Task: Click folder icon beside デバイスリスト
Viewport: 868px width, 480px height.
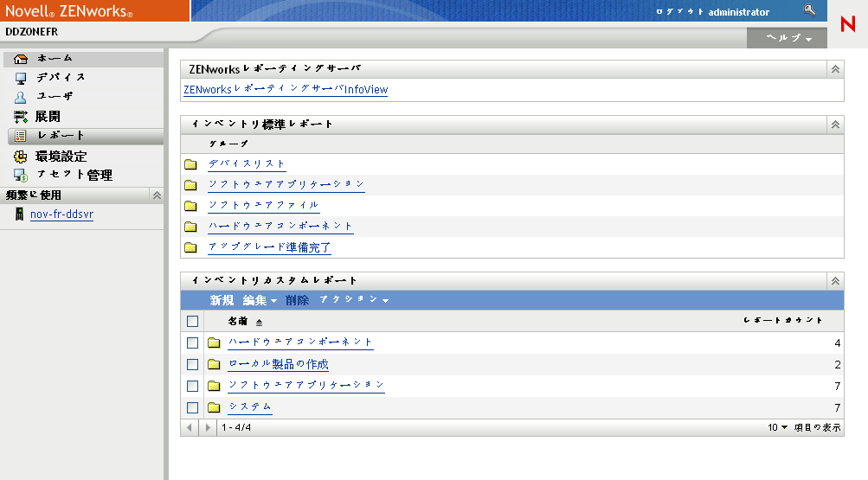Action: pos(190,164)
